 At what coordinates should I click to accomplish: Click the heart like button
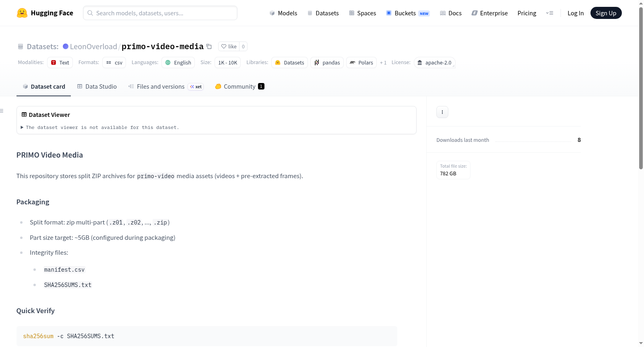[x=229, y=46]
